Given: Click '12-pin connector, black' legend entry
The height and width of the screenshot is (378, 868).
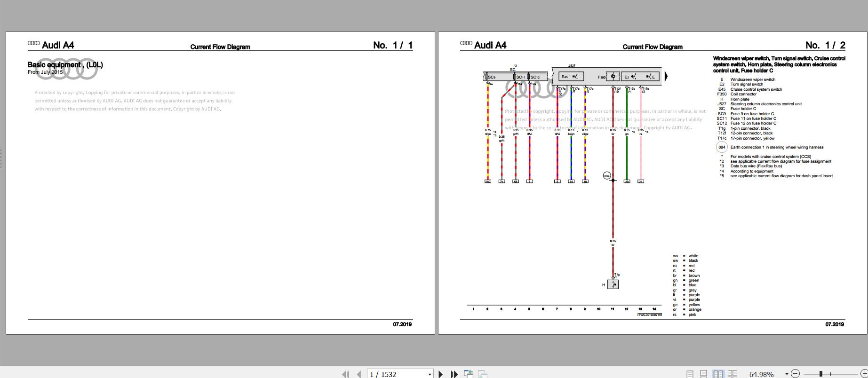Looking at the screenshot, I should (752, 133).
